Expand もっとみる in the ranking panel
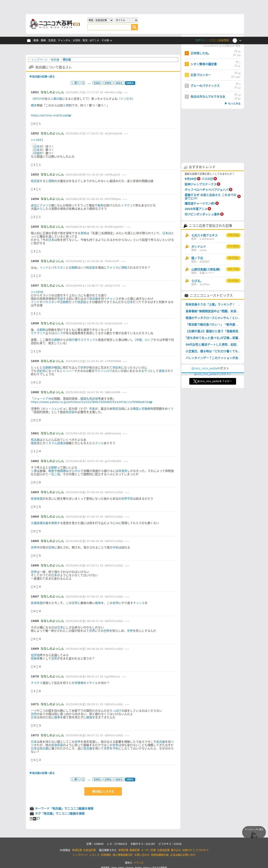Screen dimensions: 268x868 click(x=233, y=104)
